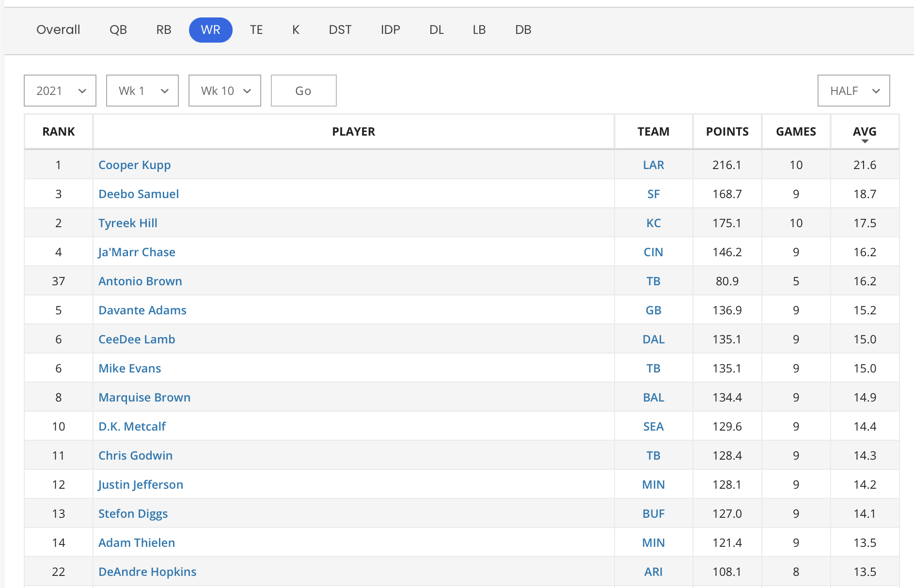The height and width of the screenshot is (588, 914).
Task: Switch to the Overall tab
Action: pyautogui.click(x=58, y=30)
